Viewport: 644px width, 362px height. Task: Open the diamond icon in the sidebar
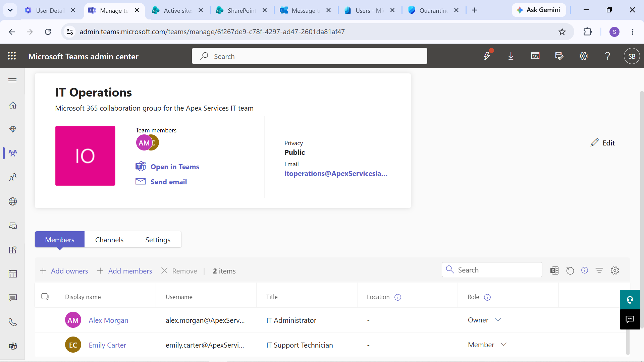(13, 129)
